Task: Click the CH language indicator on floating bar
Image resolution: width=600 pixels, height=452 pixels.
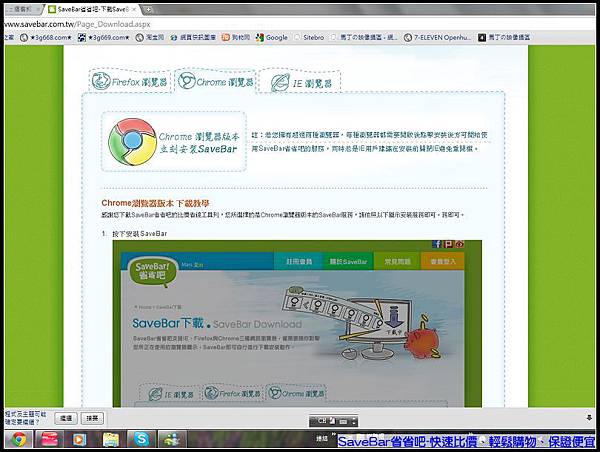Action: [x=321, y=421]
